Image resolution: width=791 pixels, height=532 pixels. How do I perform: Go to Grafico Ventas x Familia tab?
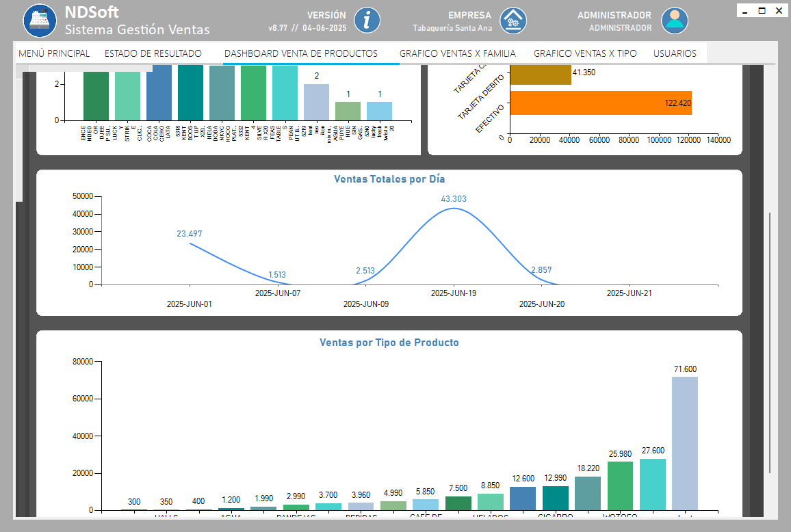[x=457, y=53]
